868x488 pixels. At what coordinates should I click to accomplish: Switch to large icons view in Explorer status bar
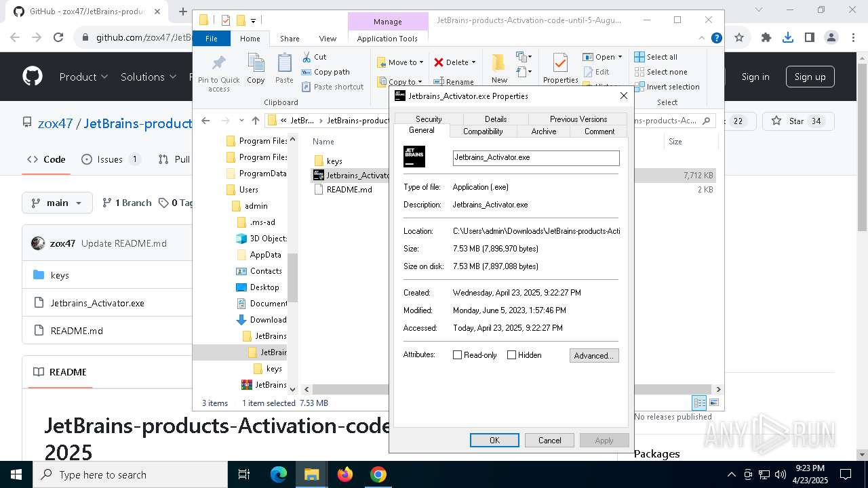click(x=713, y=403)
